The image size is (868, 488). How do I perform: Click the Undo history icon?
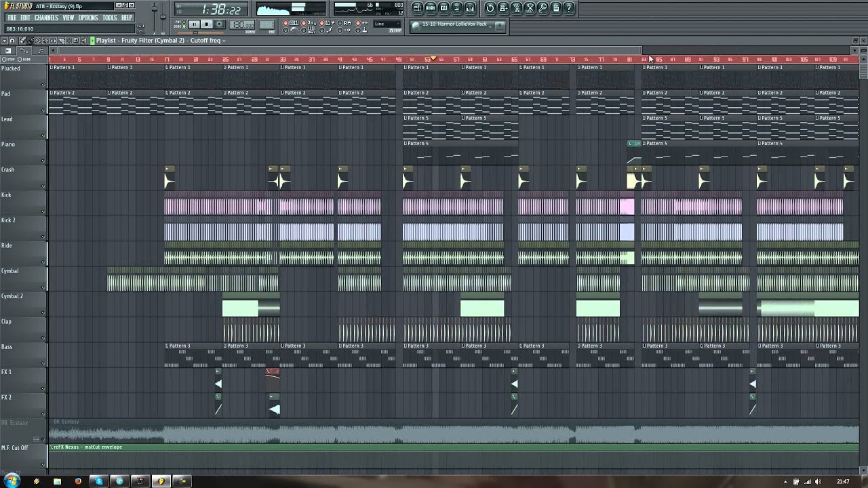(x=490, y=8)
